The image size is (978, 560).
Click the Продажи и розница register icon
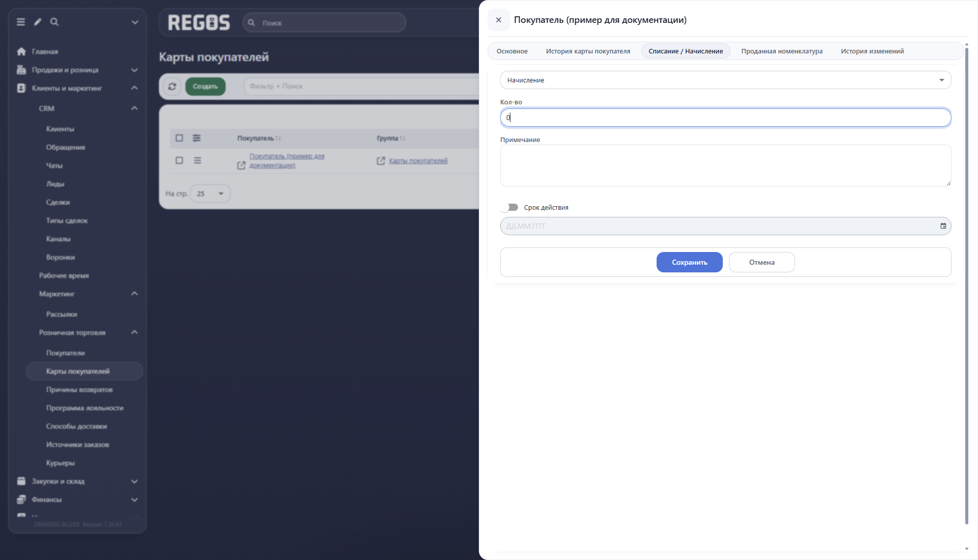[21, 70]
